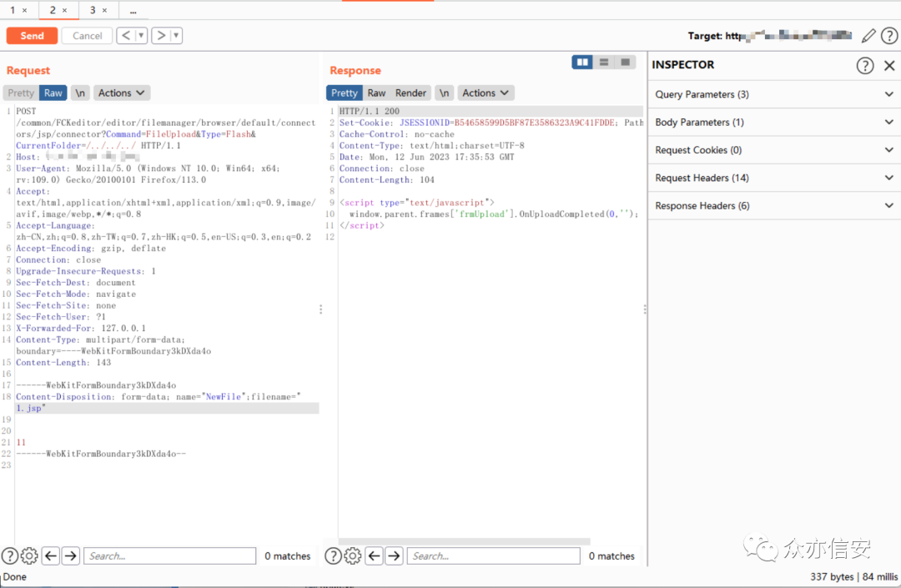This screenshot has width=901, height=588.
Task: Click the Request heading label
Action: (28, 70)
